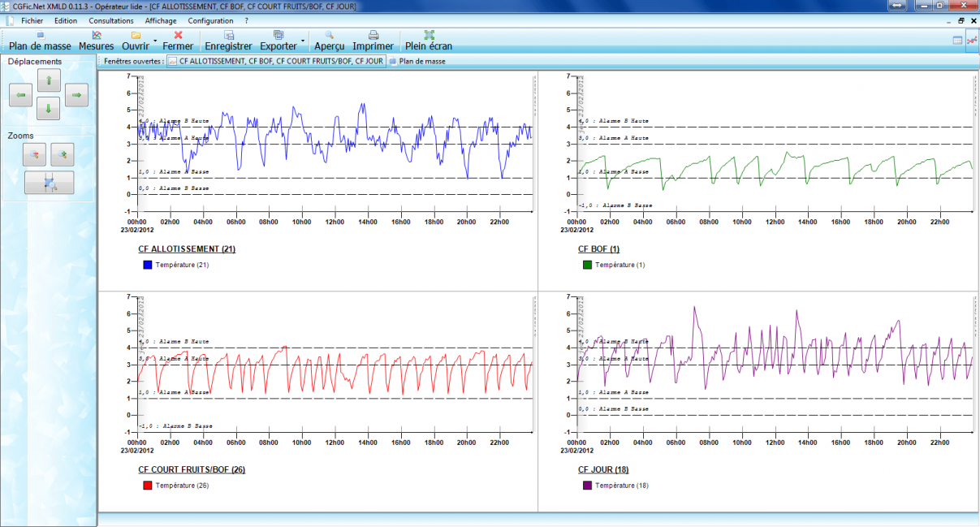Toggle the curve chart view icon at top right

pyautogui.click(x=971, y=40)
